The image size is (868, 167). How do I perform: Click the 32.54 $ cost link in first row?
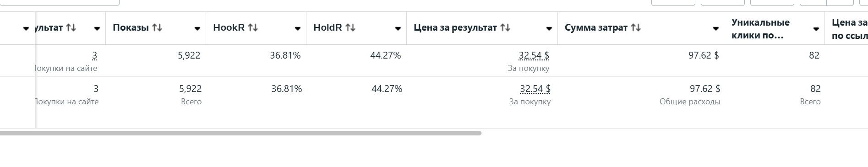(534, 55)
